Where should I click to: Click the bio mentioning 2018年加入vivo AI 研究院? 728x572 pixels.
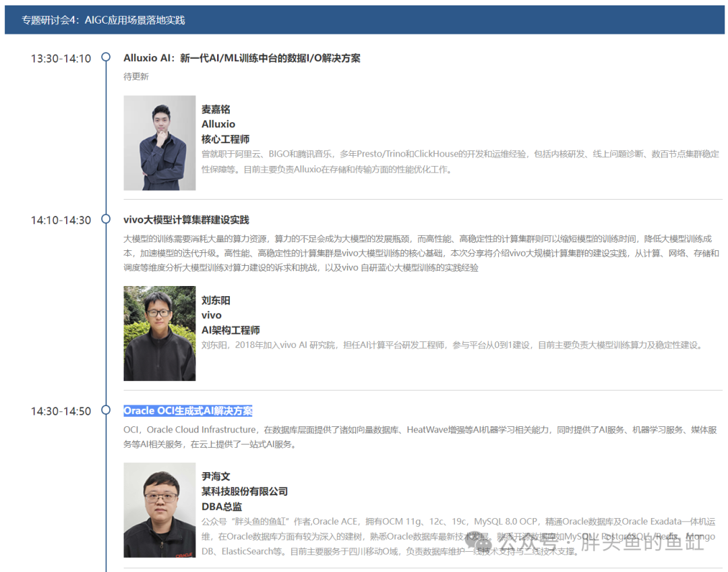click(453, 345)
